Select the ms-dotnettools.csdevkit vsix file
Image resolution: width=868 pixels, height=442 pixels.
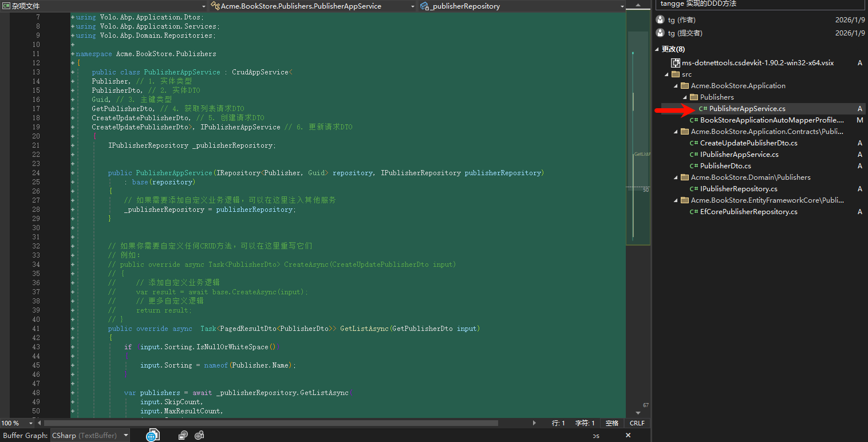click(x=757, y=63)
